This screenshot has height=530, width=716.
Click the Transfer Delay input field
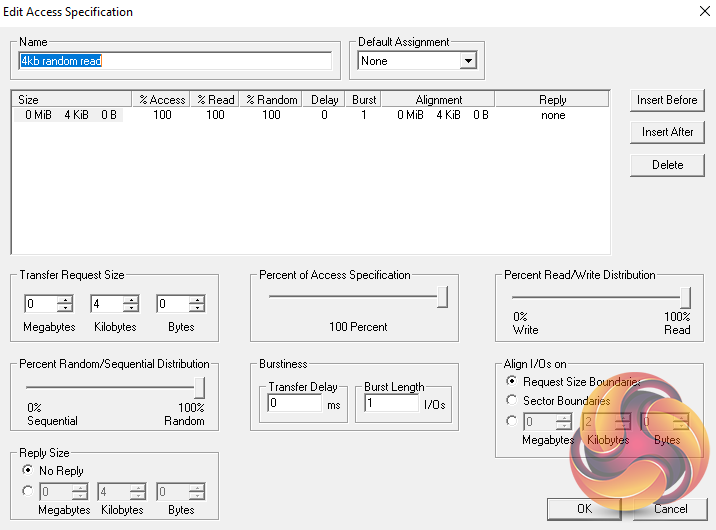(295, 404)
